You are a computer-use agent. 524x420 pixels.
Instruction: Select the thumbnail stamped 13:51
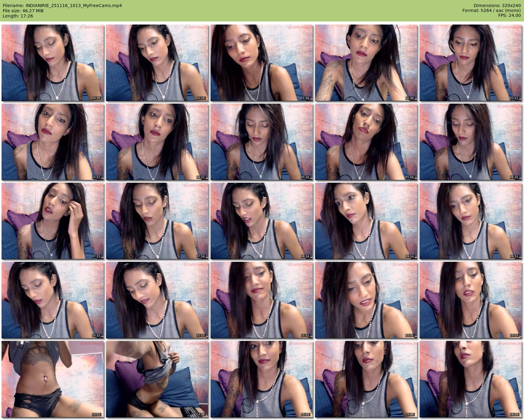tap(53, 379)
